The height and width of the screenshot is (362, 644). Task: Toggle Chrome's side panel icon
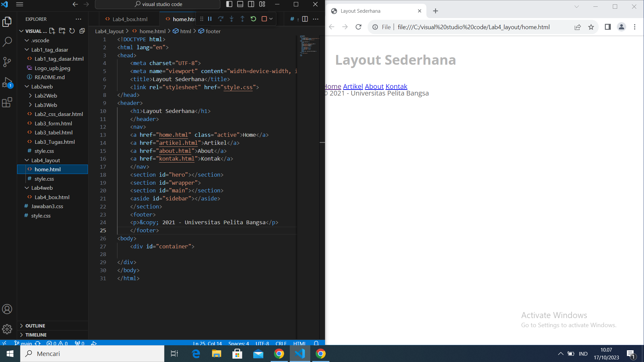click(x=607, y=27)
